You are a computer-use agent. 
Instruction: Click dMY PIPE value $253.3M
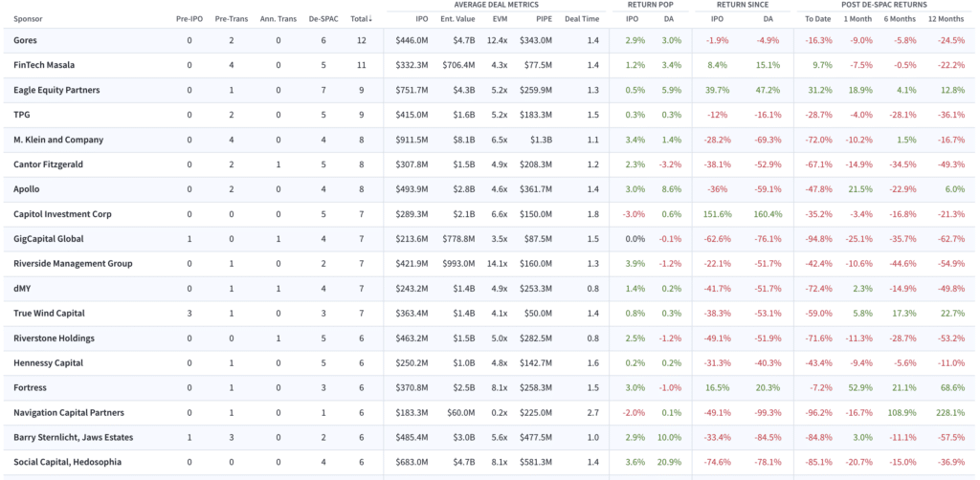click(536, 289)
